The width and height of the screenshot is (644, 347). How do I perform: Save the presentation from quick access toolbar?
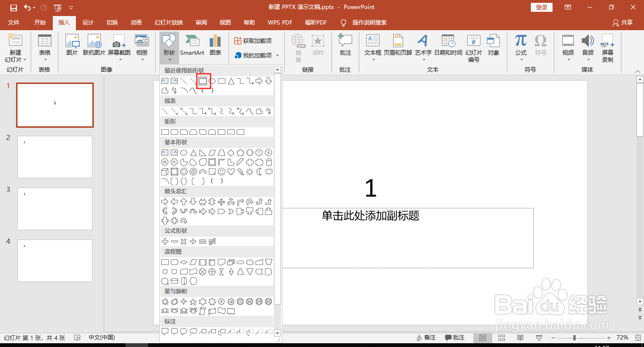coord(13,8)
